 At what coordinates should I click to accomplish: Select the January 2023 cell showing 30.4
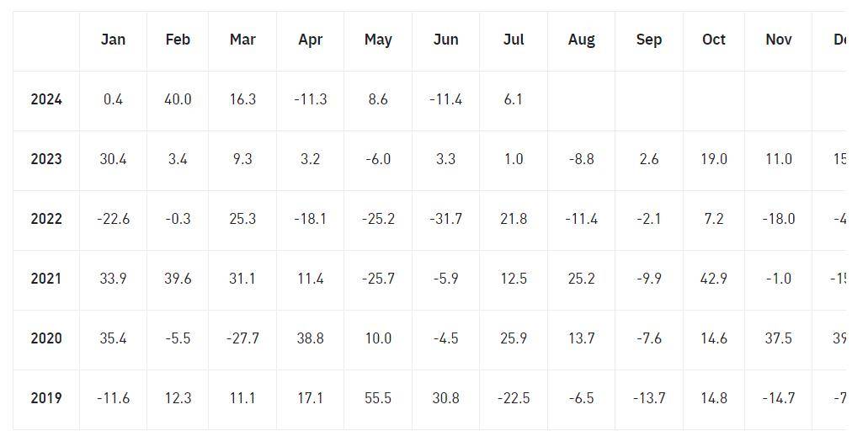point(113,159)
